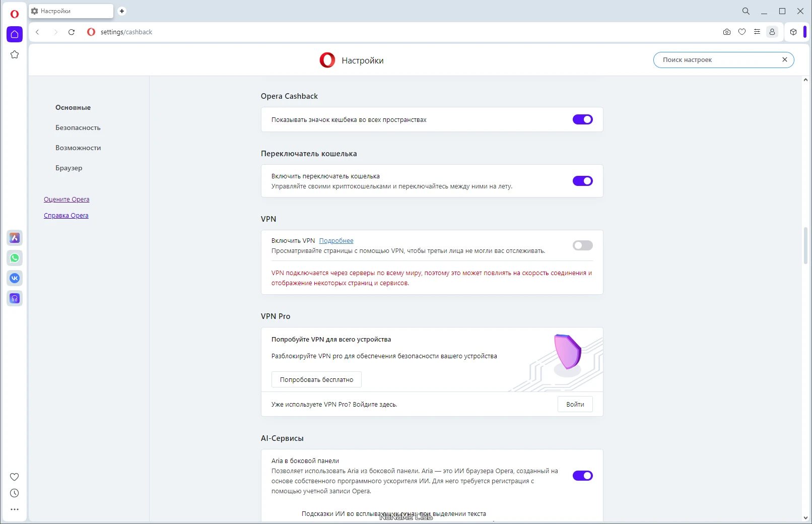The height and width of the screenshot is (524, 812).
Task: Launch Aria AI from the sidebar
Action: pos(15,238)
